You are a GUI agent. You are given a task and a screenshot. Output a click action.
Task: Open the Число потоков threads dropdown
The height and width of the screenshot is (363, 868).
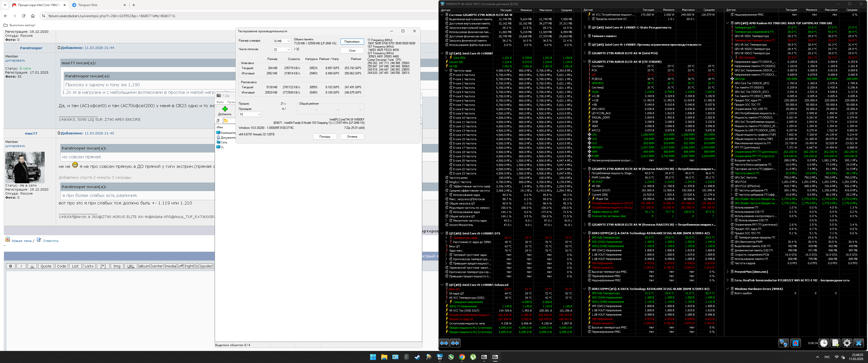click(282, 49)
